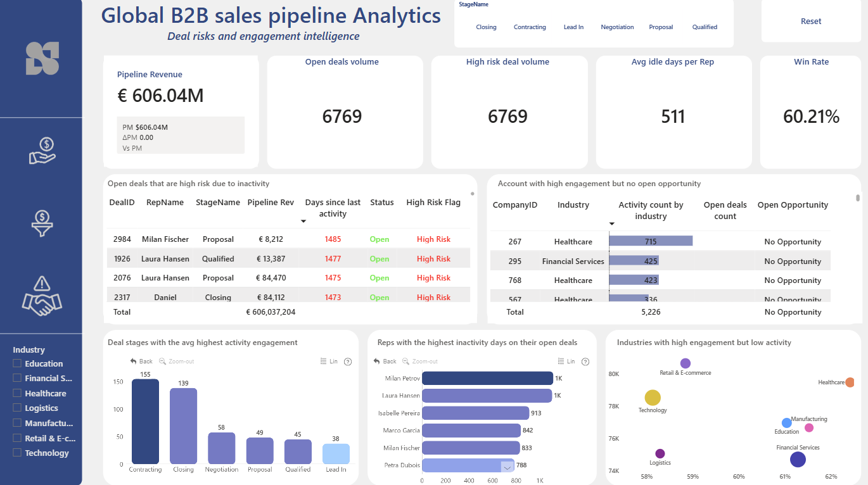Click scrollbar handle of high risk deals table
This screenshot has height=485, width=868.
[x=472, y=194]
